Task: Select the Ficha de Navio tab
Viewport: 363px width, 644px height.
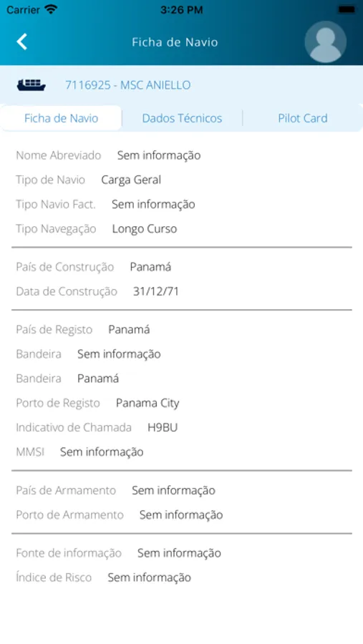Action: pyautogui.click(x=61, y=118)
